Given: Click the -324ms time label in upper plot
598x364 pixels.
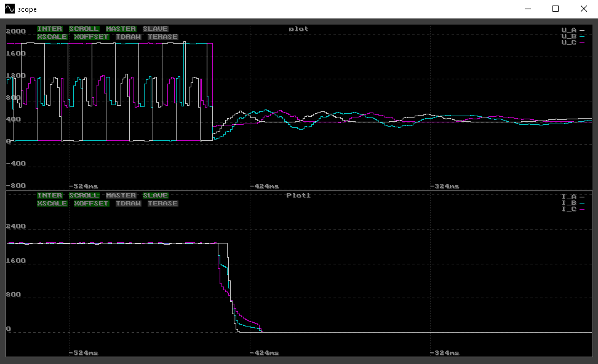Looking at the screenshot, I should pos(444,186).
